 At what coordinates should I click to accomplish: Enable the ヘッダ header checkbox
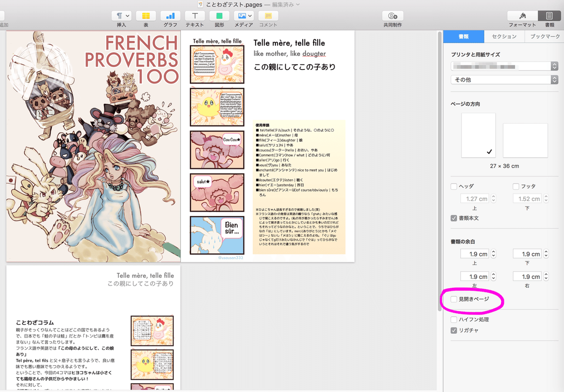coord(454,186)
